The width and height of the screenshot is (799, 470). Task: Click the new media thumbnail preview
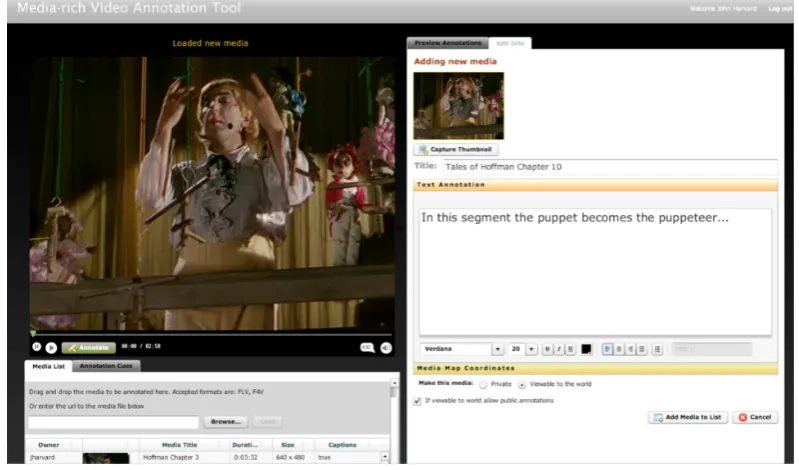point(459,106)
